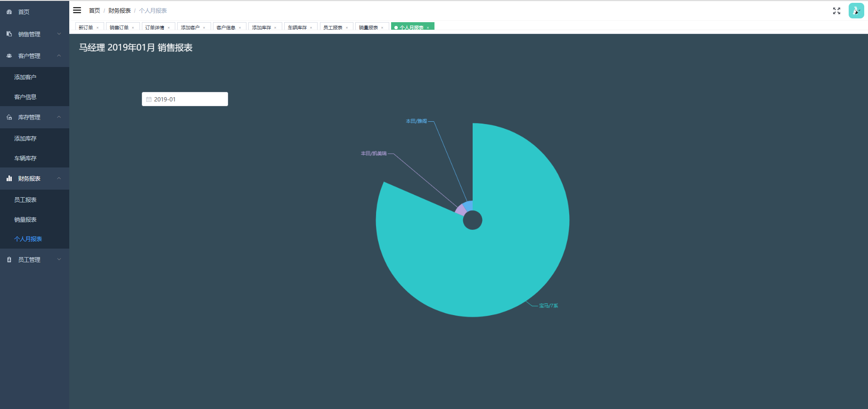Toggle fullscreen with the expand icon

836,11
